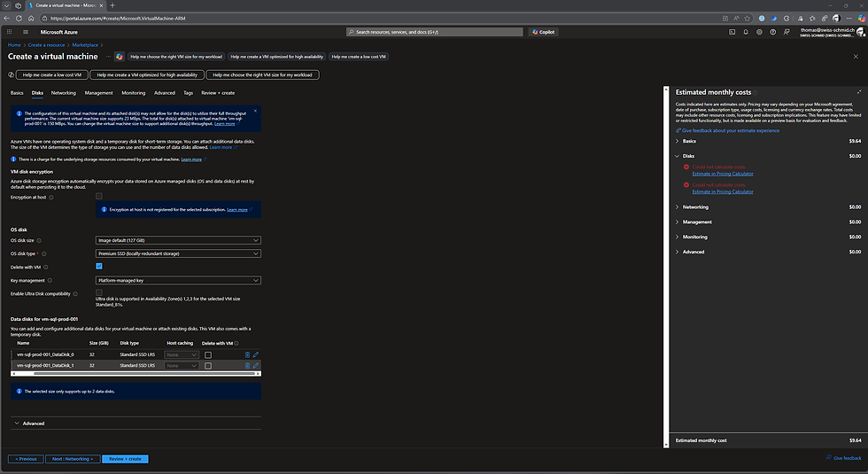This screenshot has height=474, width=868.
Task: Refresh the browser page
Action: tap(19, 19)
